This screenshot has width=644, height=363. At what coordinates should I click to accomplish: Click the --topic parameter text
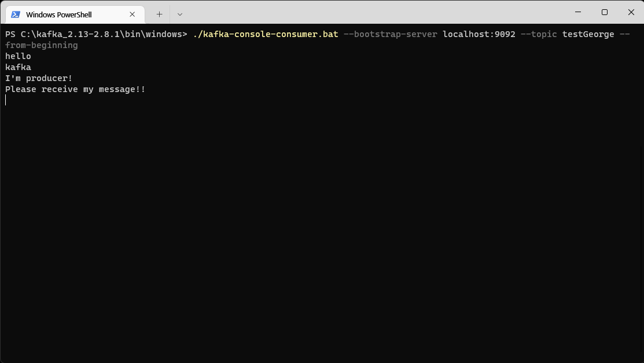click(x=539, y=34)
